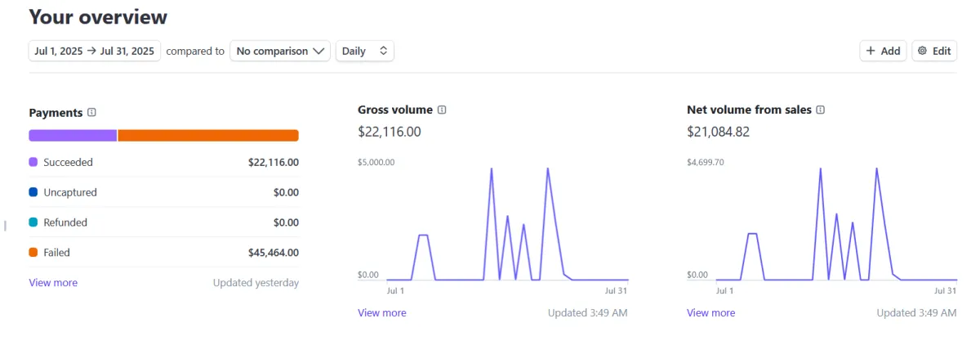Click the purple Succeeded legend dot

click(33, 163)
